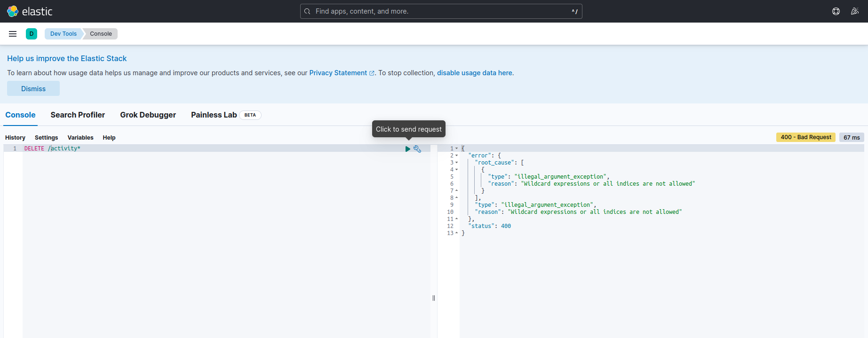Open console Help

pyautogui.click(x=109, y=138)
